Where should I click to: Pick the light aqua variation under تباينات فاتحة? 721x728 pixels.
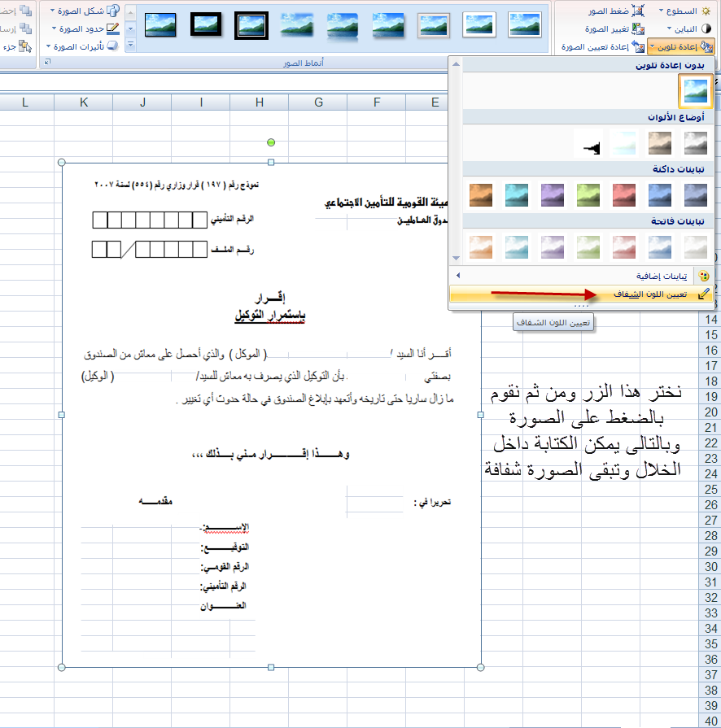click(517, 247)
